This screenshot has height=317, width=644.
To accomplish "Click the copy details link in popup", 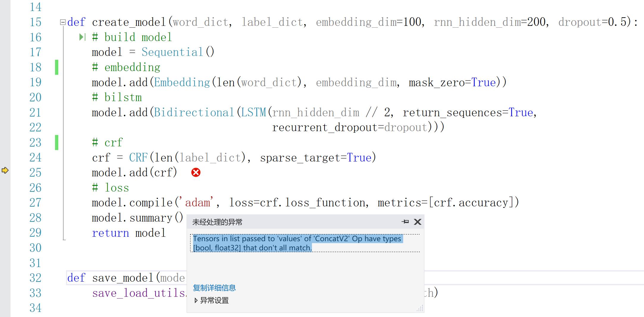I will point(214,288).
